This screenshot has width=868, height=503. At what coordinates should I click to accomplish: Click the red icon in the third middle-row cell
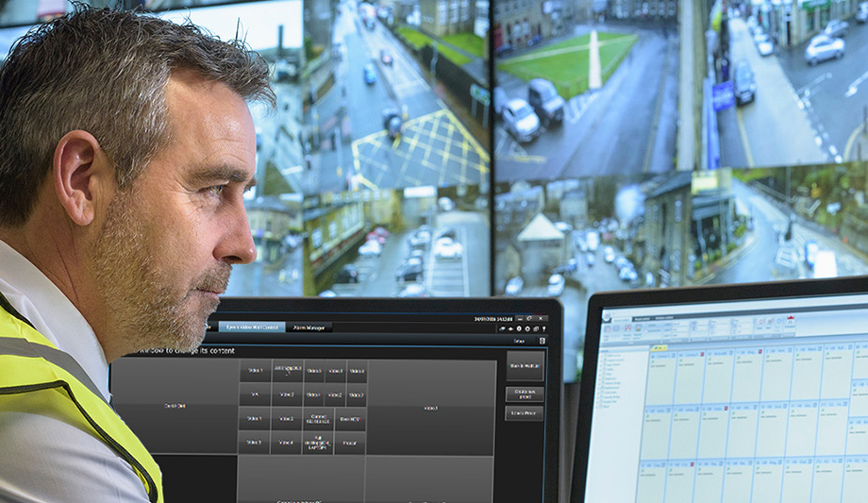726,409
